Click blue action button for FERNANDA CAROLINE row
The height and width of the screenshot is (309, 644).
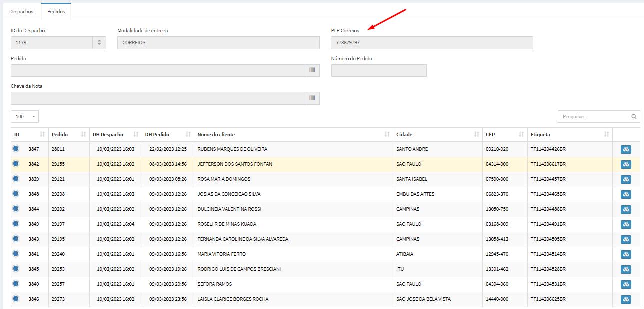point(626,240)
